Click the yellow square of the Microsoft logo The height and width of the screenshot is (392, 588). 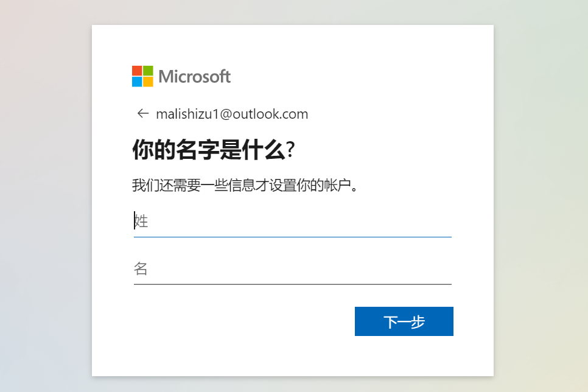coord(148,82)
